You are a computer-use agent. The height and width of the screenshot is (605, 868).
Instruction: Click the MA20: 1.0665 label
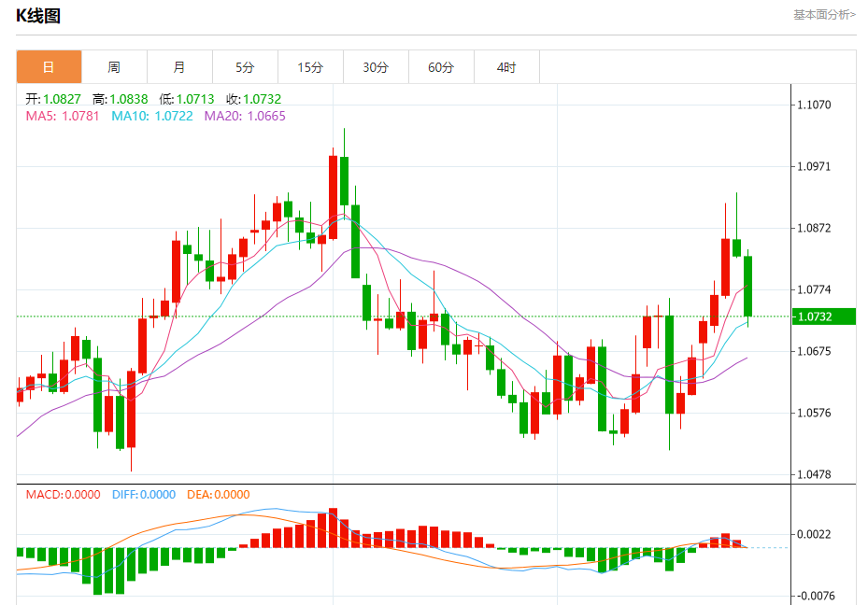[x=245, y=116]
